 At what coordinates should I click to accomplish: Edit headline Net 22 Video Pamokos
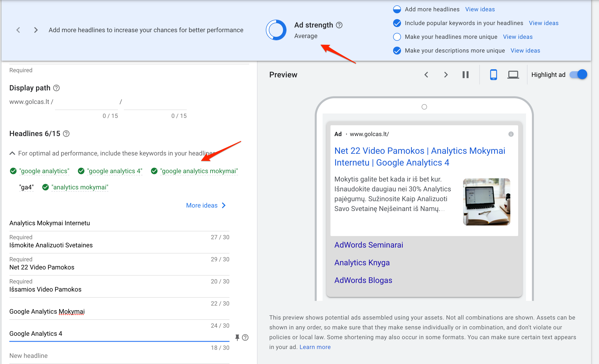click(x=119, y=267)
